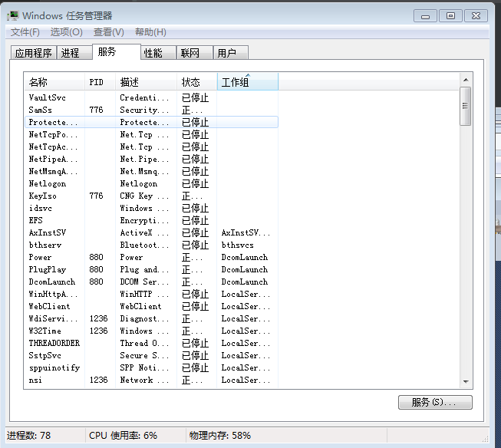This screenshot has width=501, height=448.
Task: Sort by the 名称 column header
Action: coord(54,82)
